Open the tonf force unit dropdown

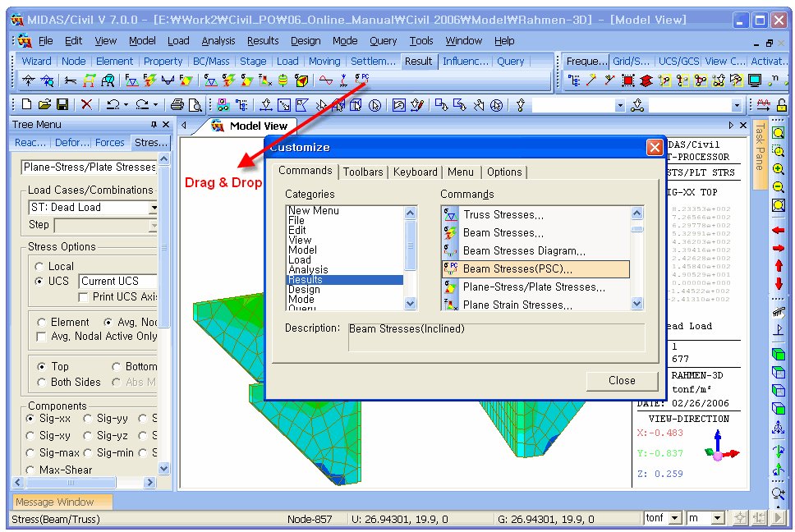(x=674, y=518)
